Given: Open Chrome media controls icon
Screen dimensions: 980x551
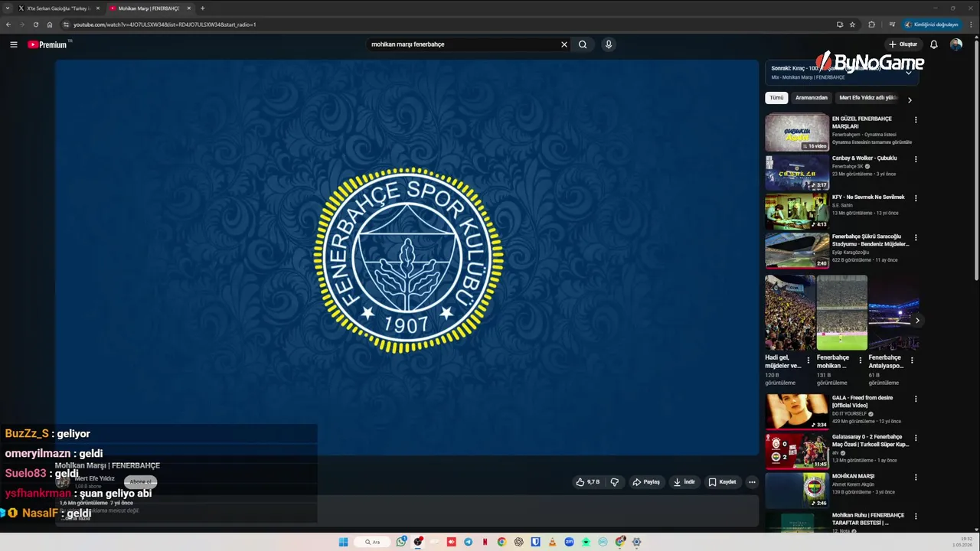Looking at the screenshot, I should (892, 24).
